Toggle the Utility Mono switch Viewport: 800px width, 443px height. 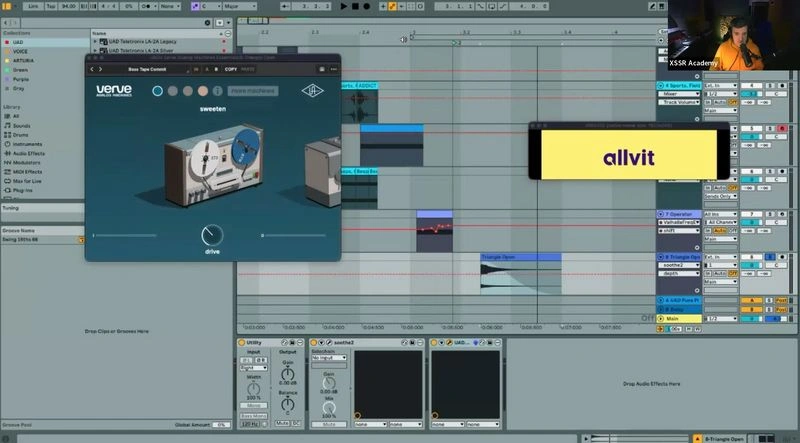[x=254, y=405]
